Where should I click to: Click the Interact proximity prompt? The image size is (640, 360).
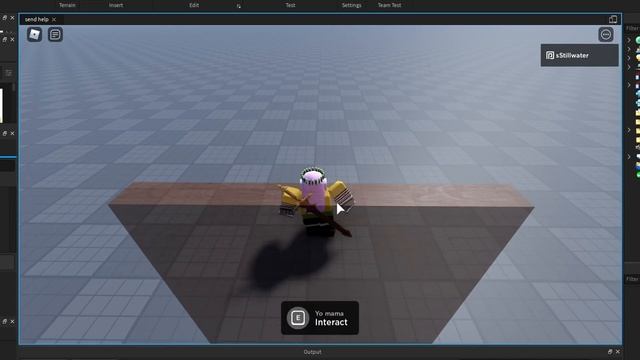(x=320, y=318)
